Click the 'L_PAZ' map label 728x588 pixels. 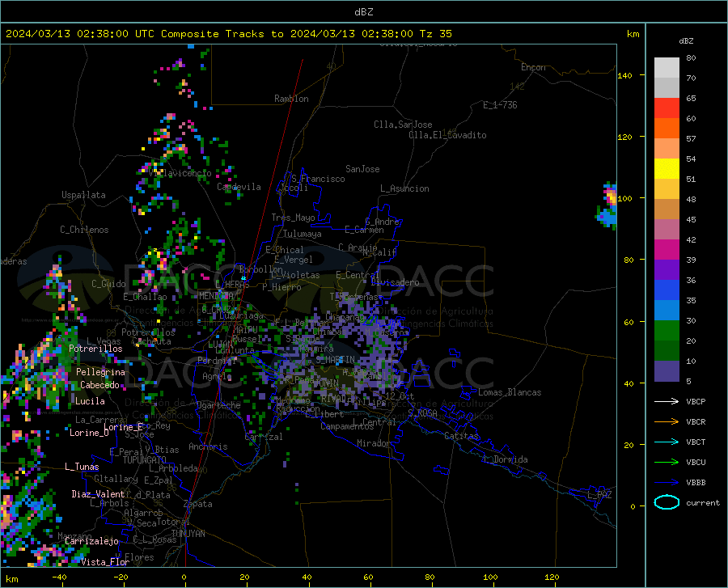[599, 495]
